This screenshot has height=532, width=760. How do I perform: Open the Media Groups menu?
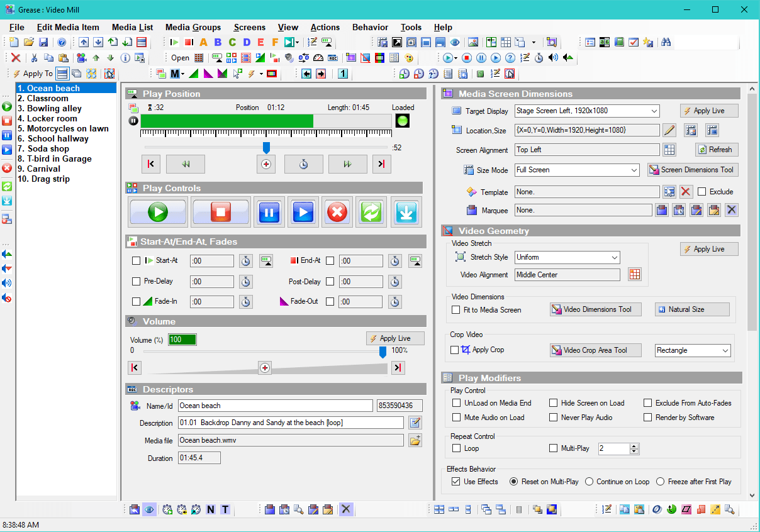coord(193,27)
